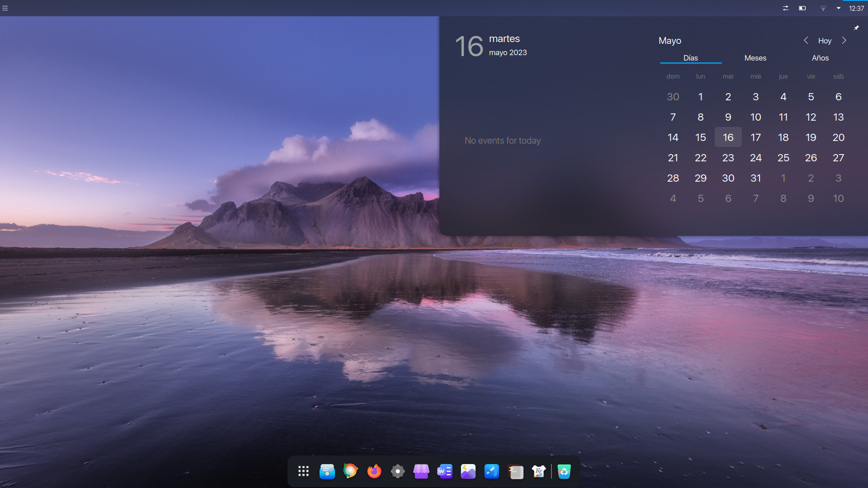868x488 pixels.
Task: Select date 14 in the calendar
Action: point(673,137)
